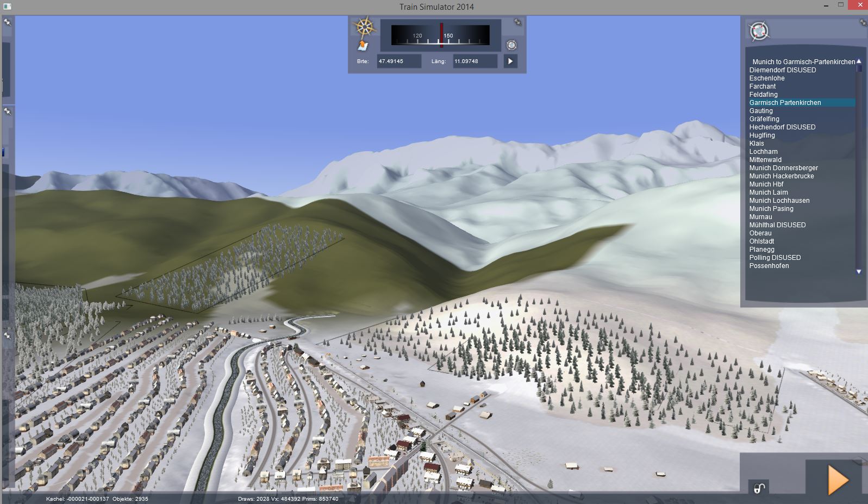Select Hechendorf DISUSED in the station list
The width and height of the screenshot is (868, 504).
point(783,127)
